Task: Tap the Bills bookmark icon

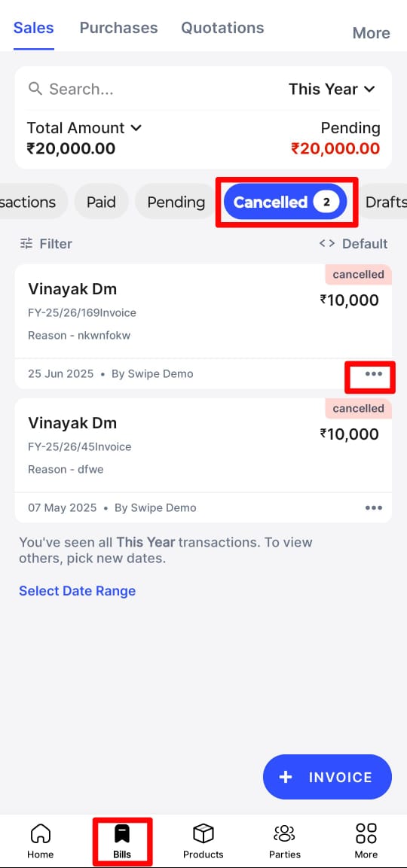Action: 122,833
